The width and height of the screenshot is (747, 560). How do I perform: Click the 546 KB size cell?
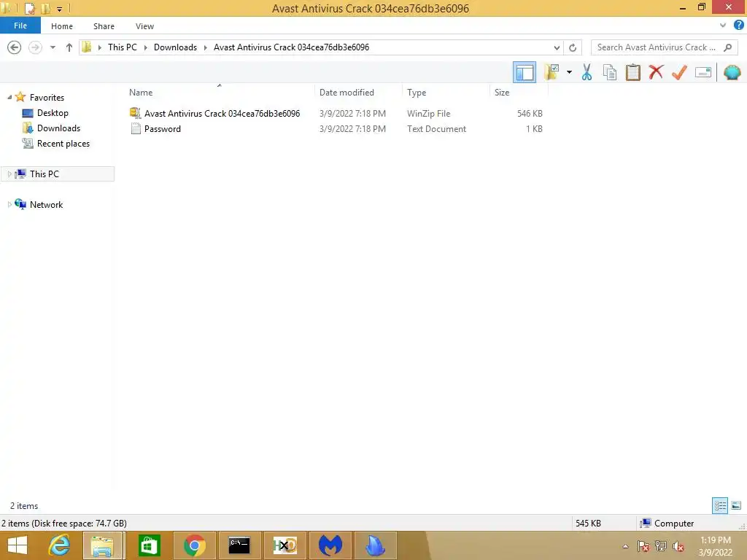coord(530,113)
